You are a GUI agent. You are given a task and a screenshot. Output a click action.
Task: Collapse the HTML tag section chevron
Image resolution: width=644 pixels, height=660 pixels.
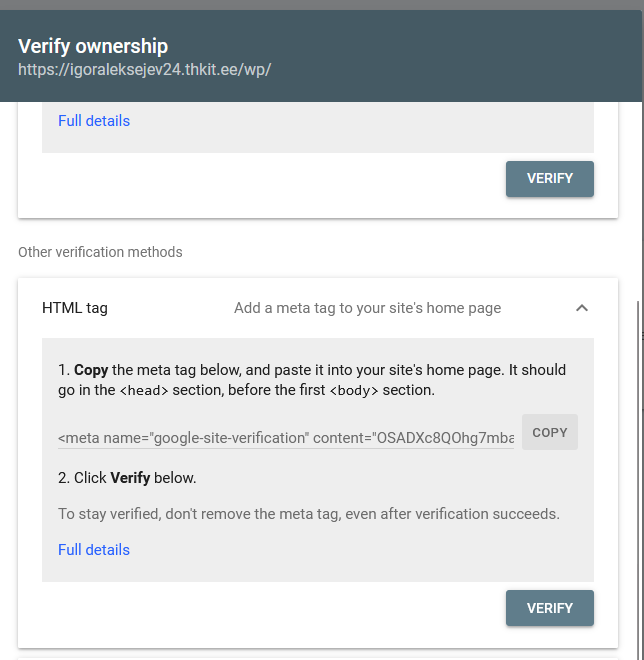[582, 308]
